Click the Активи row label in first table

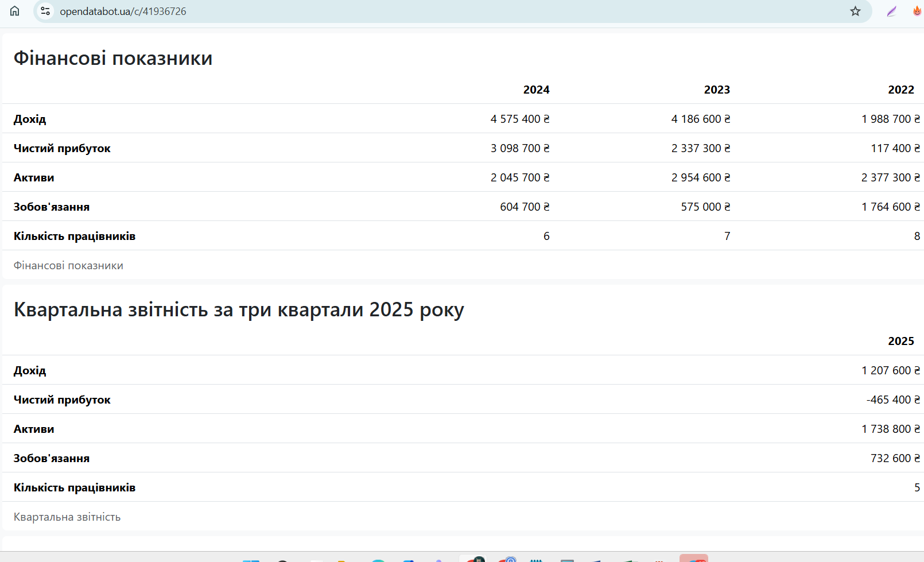pyautogui.click(x=34, y=177)
